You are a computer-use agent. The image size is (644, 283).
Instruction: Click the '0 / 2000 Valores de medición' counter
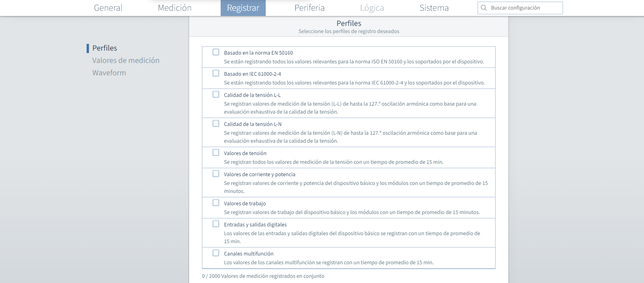coord(263,276)
